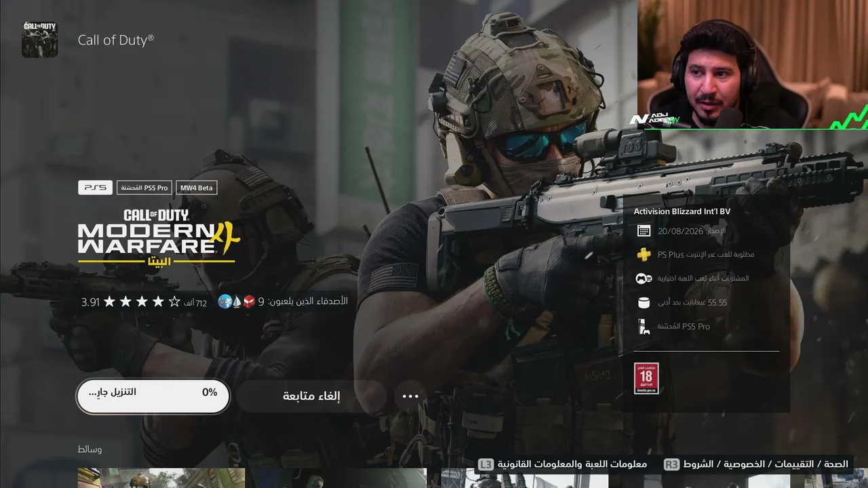
Task: Open معلومات اللعبة والمعلومات القانونية game info link
Action: pyautogui.click(x=572, y=464)
